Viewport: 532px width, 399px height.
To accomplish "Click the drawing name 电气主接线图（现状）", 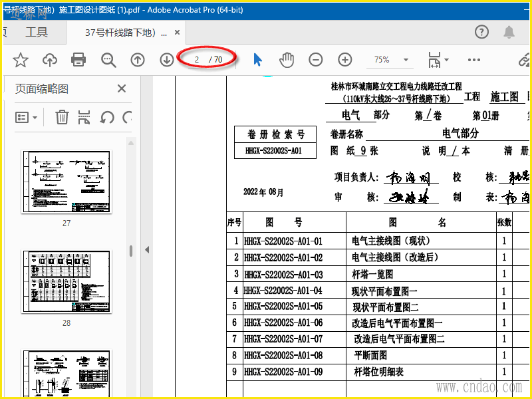I will pyautogui.click(x=391, y=241).
